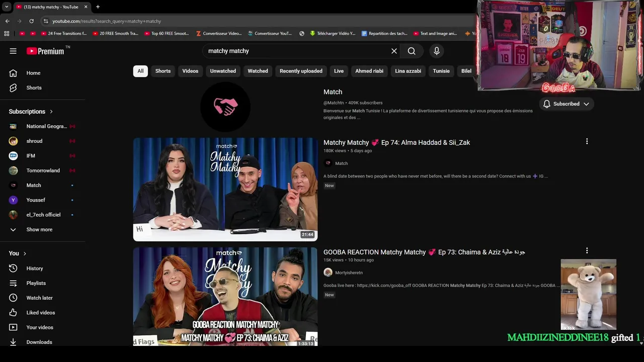Click browser address bar URL
The height and width of the screenshot is (362, 644).
[x=107, y=21]
